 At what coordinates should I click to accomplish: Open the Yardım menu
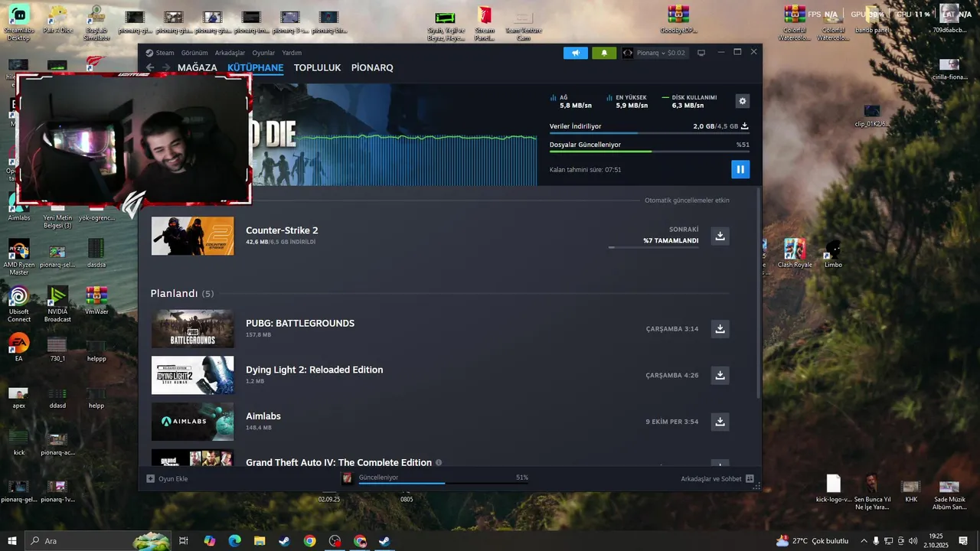pos(292,53)
